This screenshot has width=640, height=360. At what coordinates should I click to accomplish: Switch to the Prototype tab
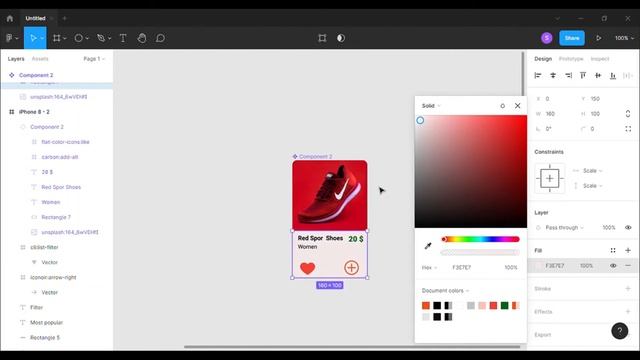[x=571, y=59]
